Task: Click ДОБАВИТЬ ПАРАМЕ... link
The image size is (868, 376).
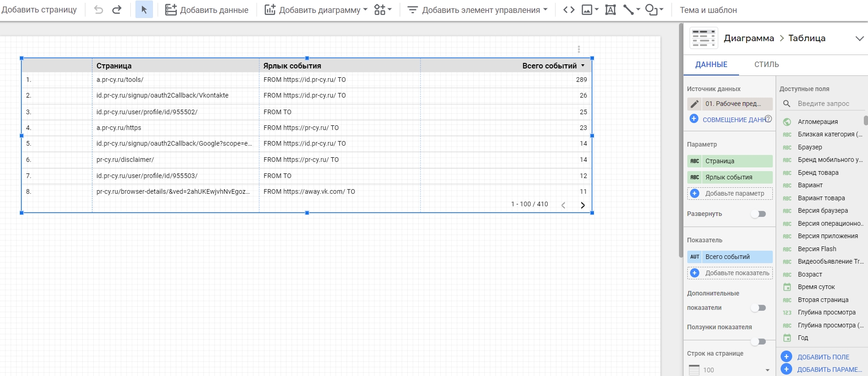Action: [830, 370]
